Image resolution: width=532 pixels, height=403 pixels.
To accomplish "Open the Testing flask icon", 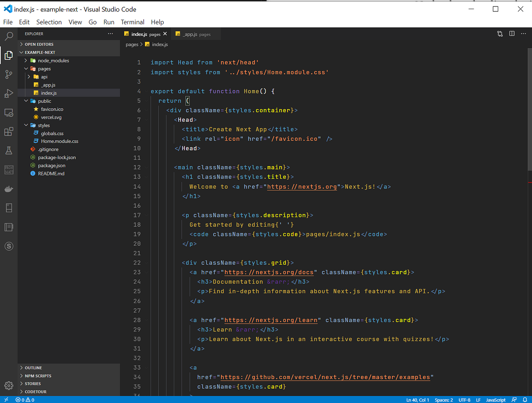I will point(9,151).
